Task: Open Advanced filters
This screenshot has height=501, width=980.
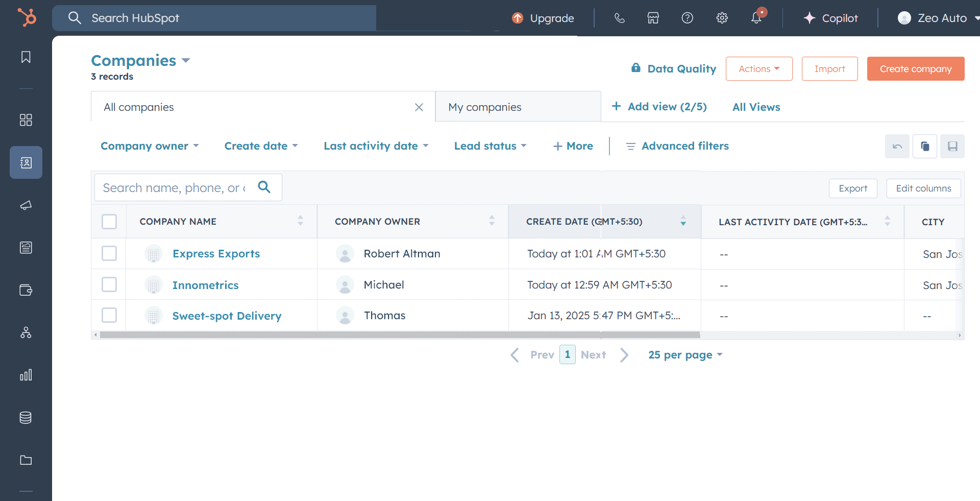Action: point(685,146)
